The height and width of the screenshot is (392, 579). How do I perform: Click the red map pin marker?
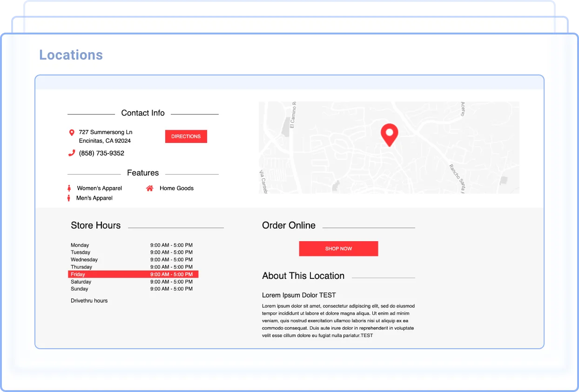[x=389, y=134]
